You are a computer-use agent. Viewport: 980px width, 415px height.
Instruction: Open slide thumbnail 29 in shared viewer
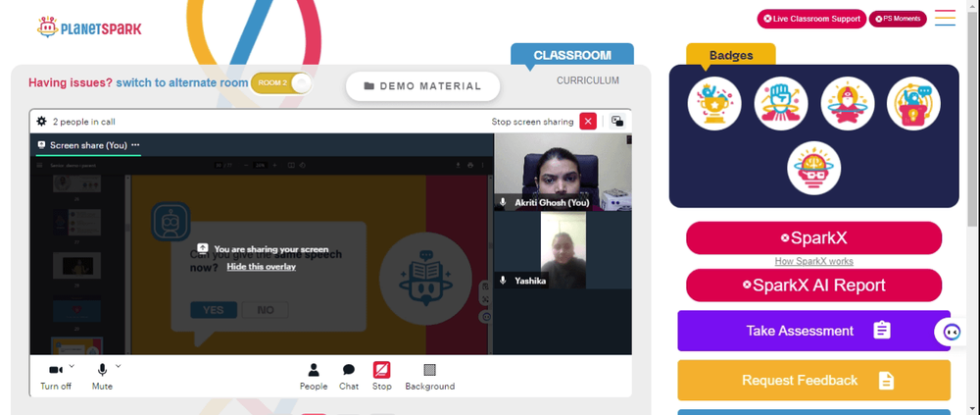[x=76, y=308]
